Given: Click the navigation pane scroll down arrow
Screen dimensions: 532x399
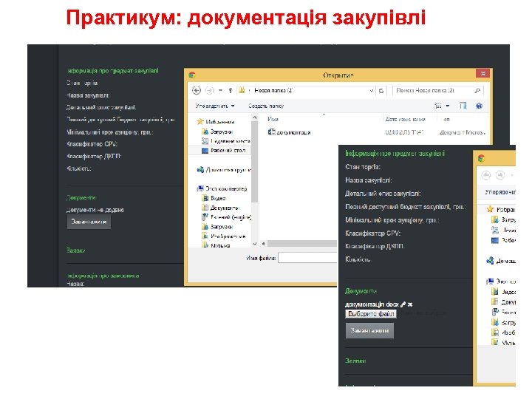Looking at the screenshot, I should [254, 244].
